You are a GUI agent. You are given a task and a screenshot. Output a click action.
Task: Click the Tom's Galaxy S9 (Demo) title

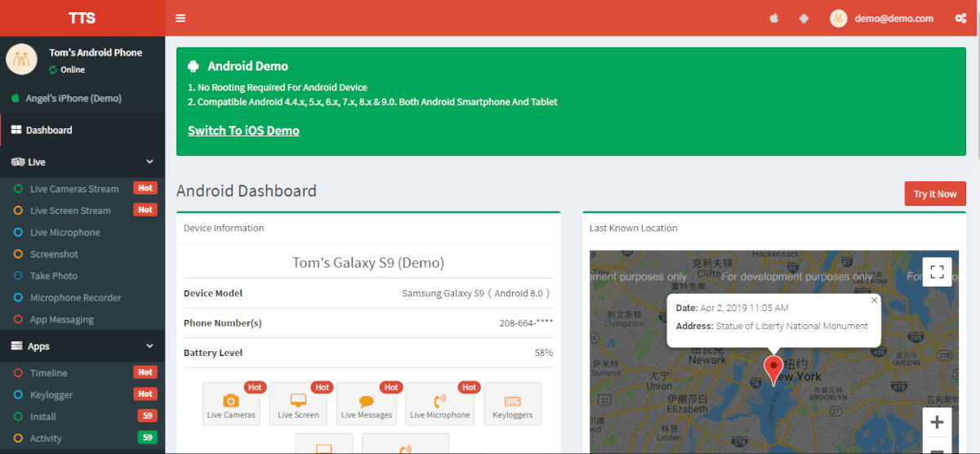(x=368, y=263)
